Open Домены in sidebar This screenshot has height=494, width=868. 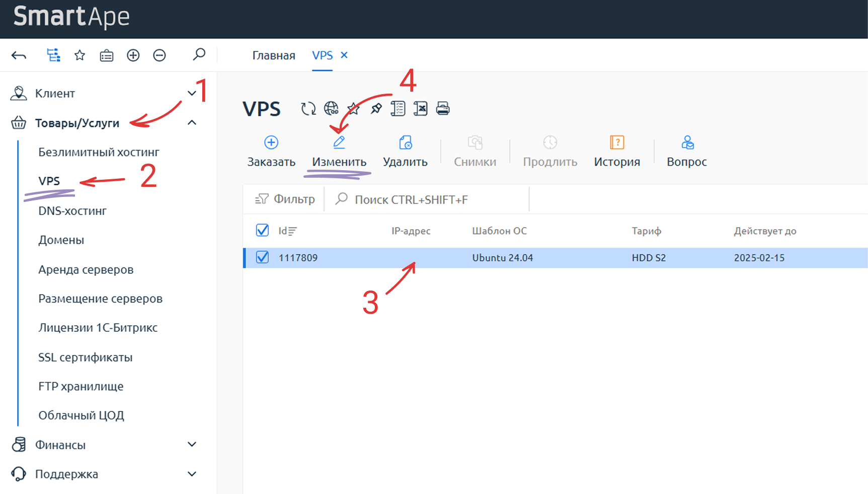point(61,240)
